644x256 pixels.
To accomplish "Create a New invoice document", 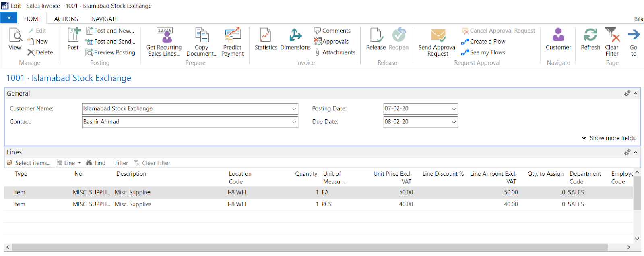I will (37, 42).
